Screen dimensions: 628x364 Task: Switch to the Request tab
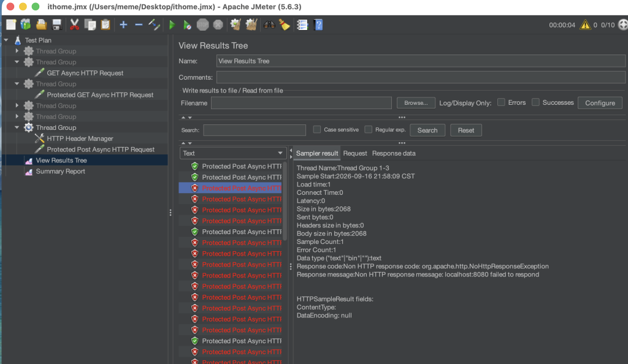355,153
